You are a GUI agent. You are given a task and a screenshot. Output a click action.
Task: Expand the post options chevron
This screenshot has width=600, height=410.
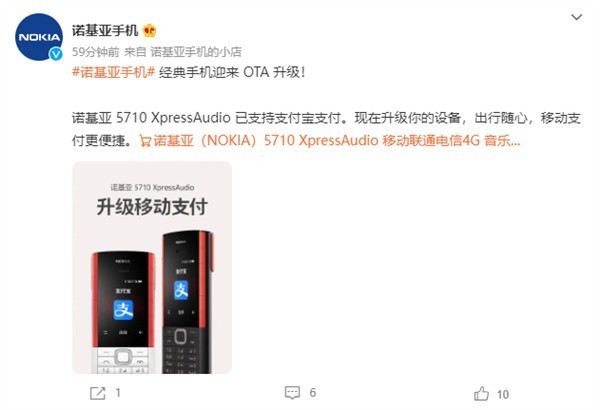coord(577,17)
